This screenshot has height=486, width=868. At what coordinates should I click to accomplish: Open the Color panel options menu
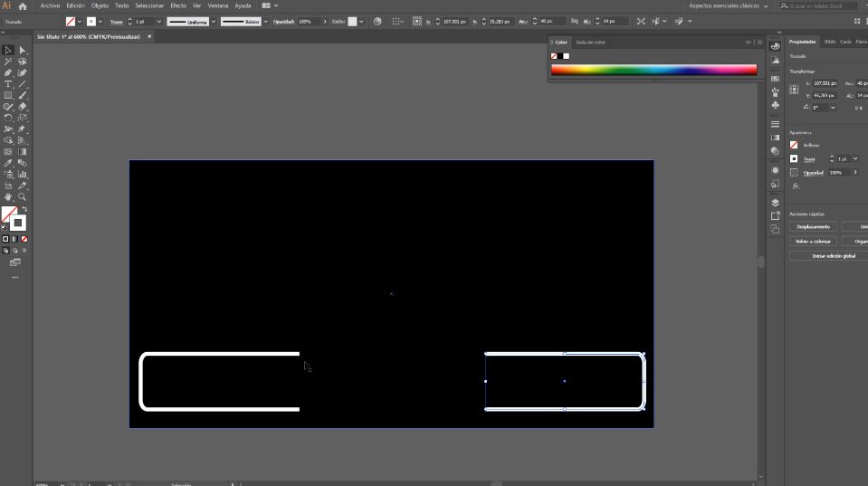760,42
